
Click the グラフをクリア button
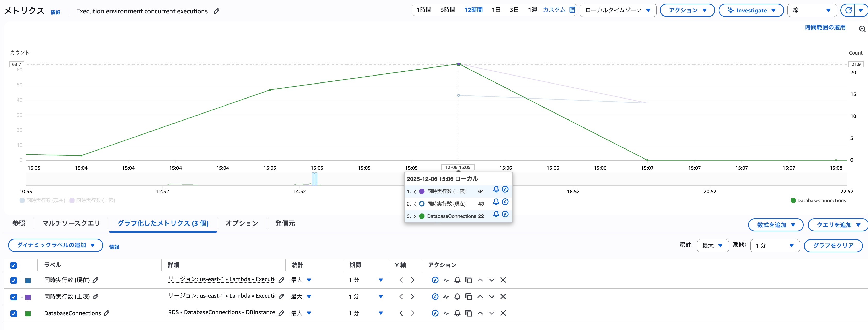pyautogui.click(x=833, y=246)
